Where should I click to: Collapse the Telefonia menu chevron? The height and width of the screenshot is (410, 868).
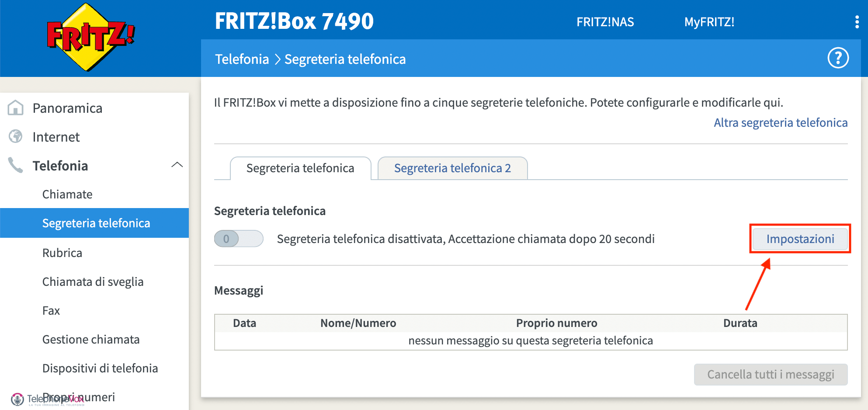177,165
